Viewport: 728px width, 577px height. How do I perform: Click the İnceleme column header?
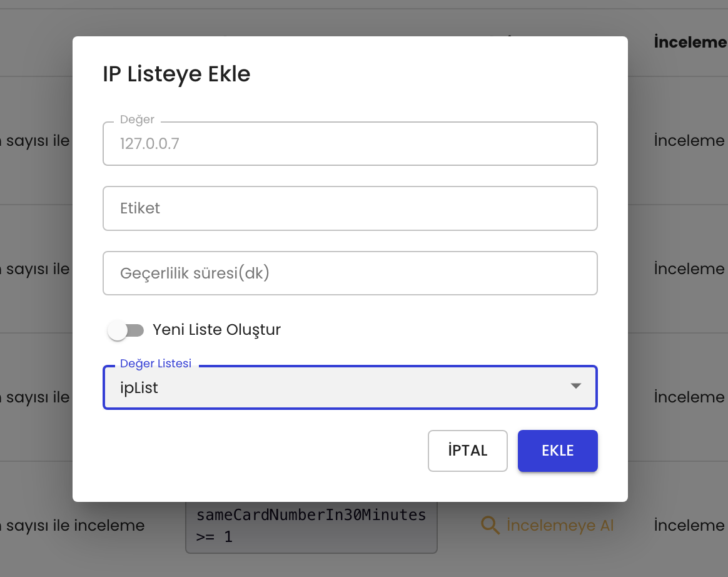[690, 43]
